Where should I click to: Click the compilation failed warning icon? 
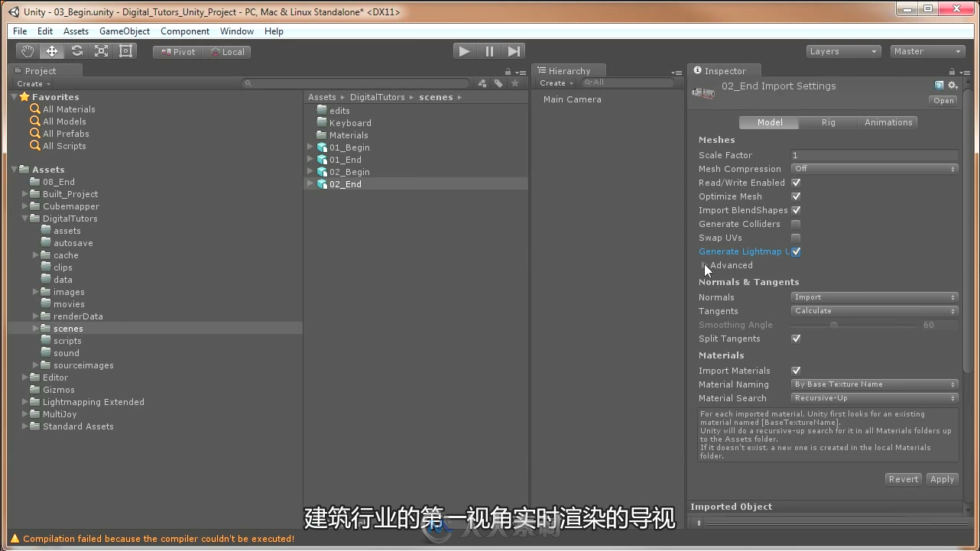click(x=15, y=539)
